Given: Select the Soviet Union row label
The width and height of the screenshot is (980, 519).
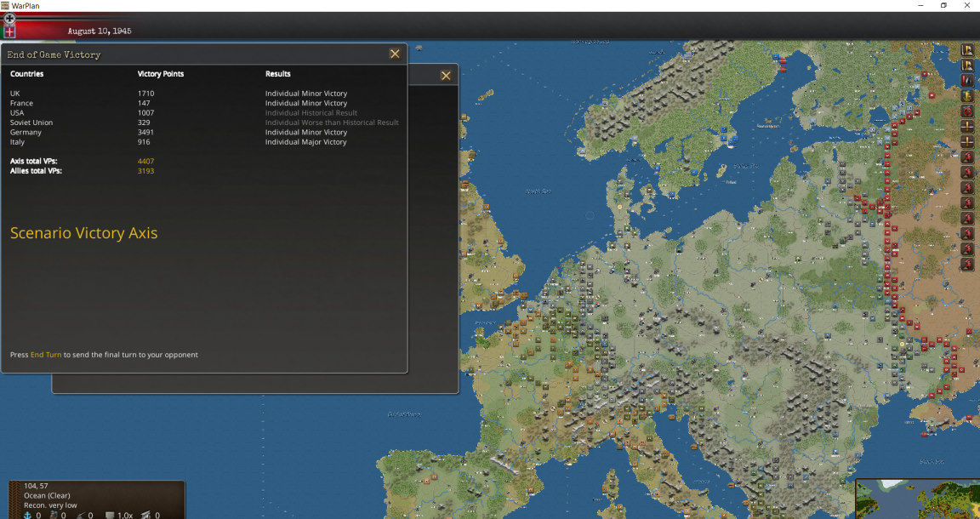Looking at the screenshot, I should (x=31, y=123).
